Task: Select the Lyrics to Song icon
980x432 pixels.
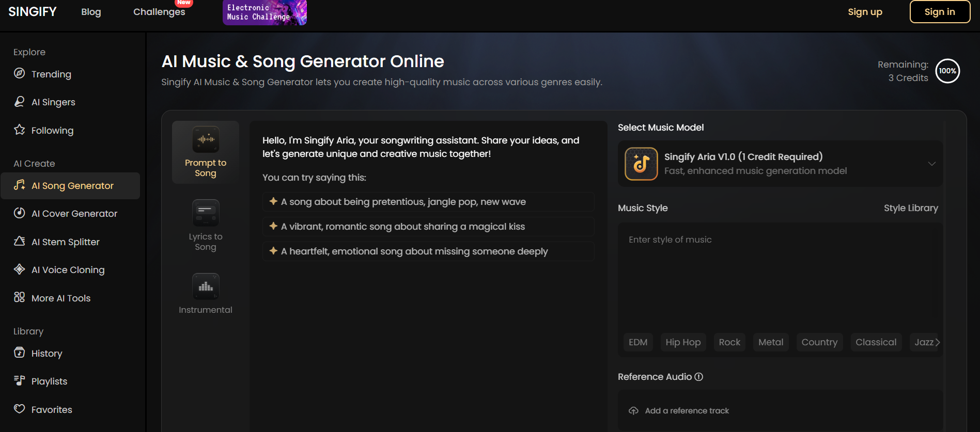Action: [x=206, y=213]
